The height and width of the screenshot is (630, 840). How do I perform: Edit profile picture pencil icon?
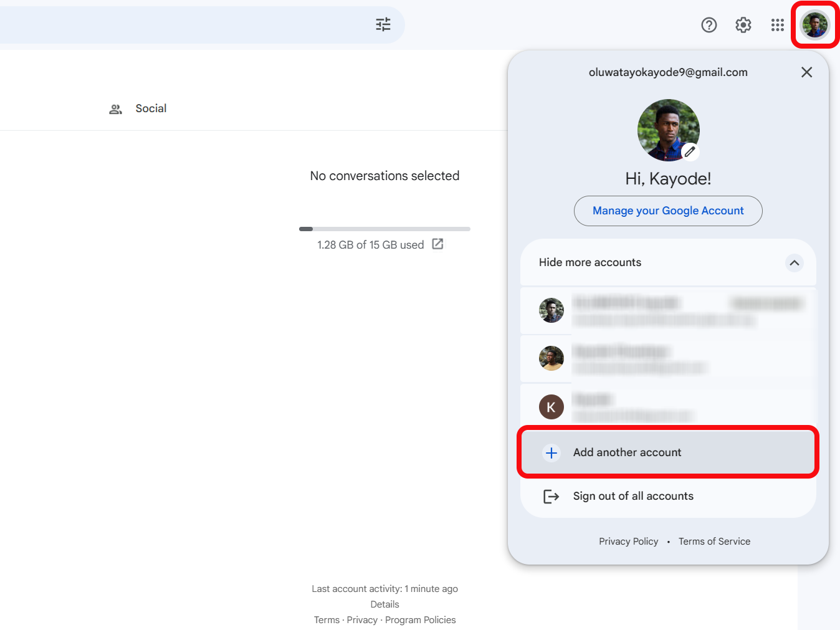(690, 151)
